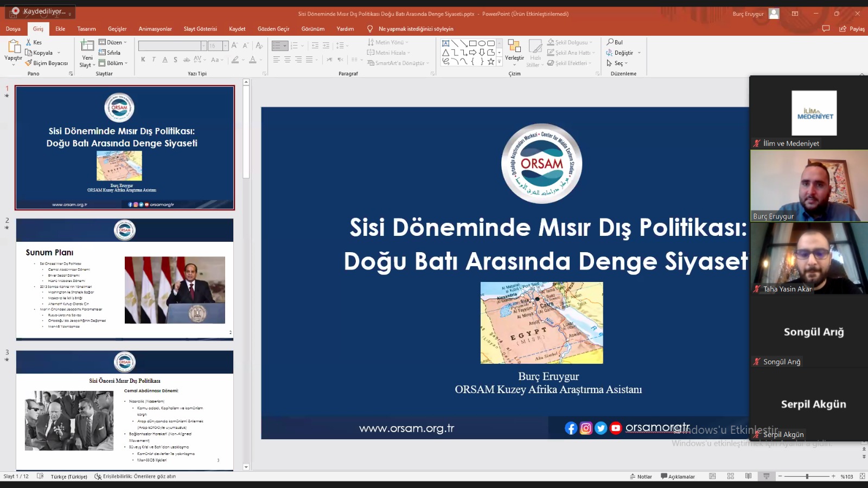
Task: Switch to the Tasarım tab
Action: (x=86, y=29)
